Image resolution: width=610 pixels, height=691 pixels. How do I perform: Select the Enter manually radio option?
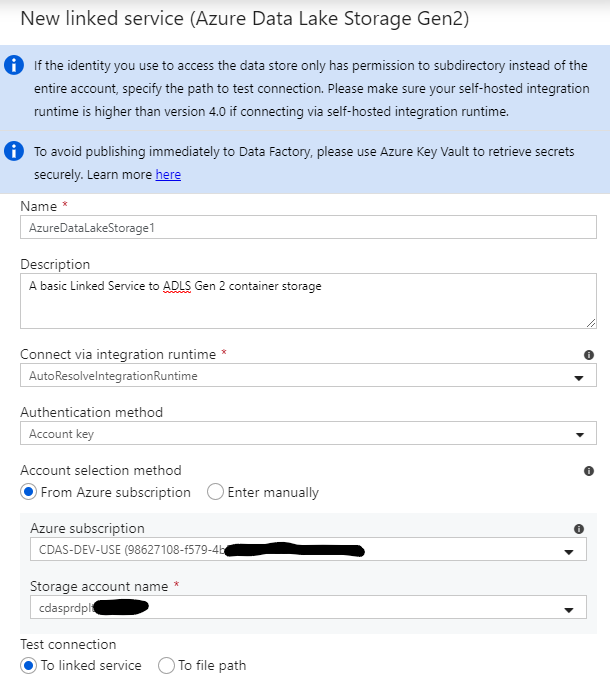[215, 492]
